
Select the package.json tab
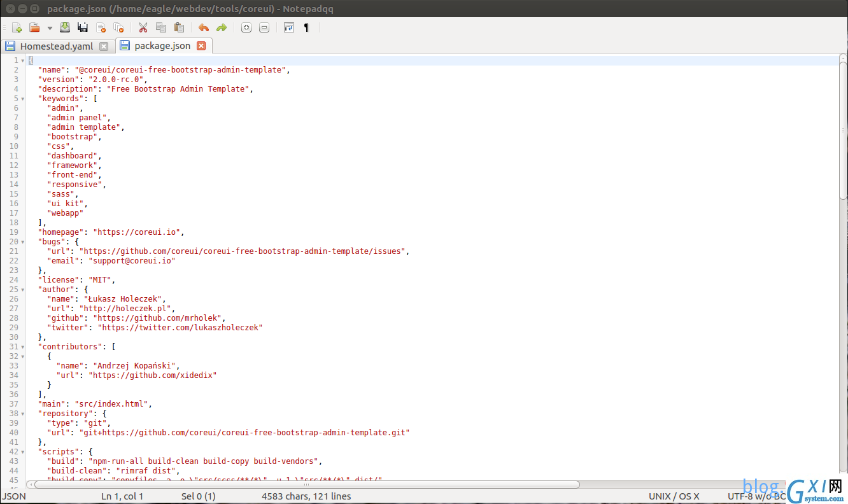click(x=162, y=46)
